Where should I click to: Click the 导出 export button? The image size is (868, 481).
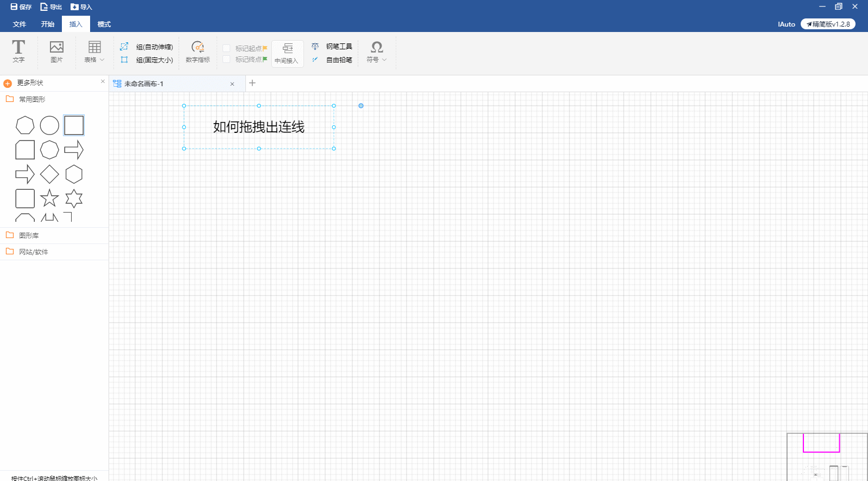[51, 7]
